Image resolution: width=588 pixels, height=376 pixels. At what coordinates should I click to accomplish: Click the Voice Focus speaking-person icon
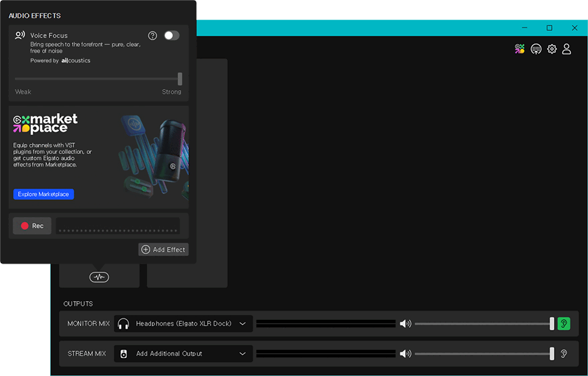[19, 35]
